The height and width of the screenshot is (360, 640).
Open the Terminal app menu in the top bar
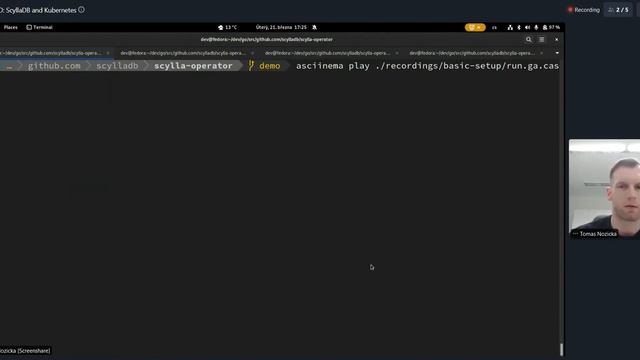coord(40,27)
